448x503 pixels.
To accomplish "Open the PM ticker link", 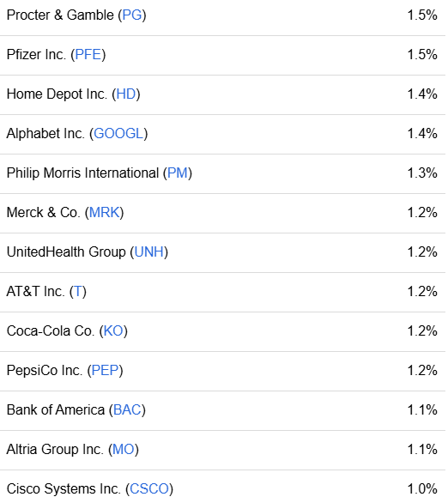I will pos(178,173).
